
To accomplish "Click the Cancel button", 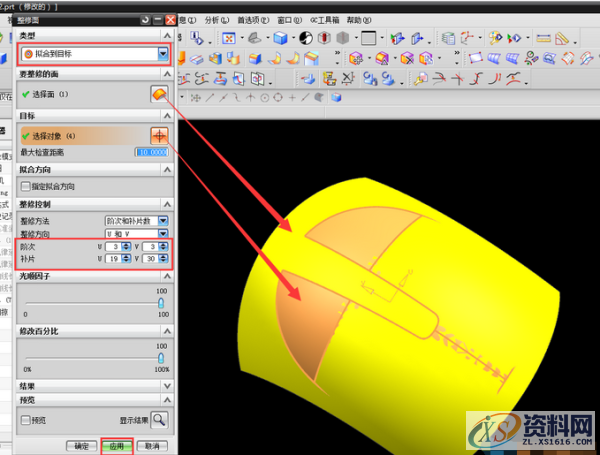I will 151,446.
